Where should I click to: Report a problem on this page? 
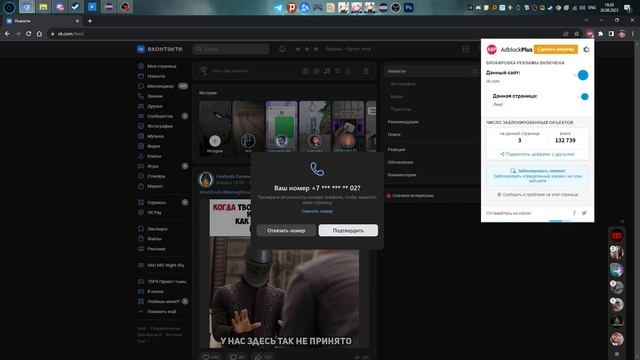click(537, 195)
